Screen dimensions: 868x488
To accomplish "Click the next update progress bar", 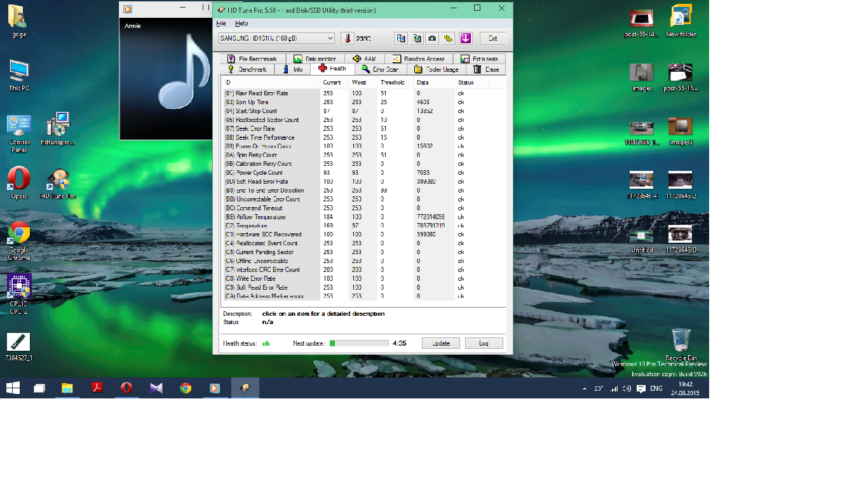I will (x=359, y=343).
